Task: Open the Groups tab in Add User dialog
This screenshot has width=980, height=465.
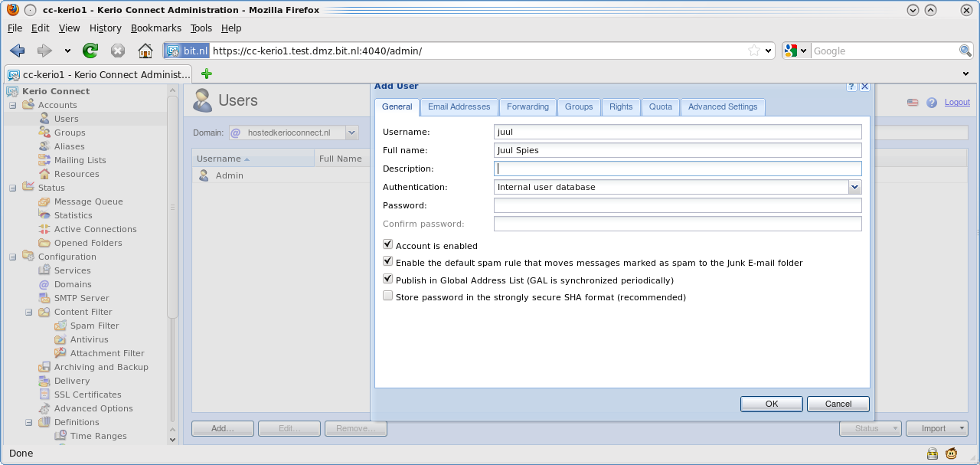Action: [x=579, y=107]
